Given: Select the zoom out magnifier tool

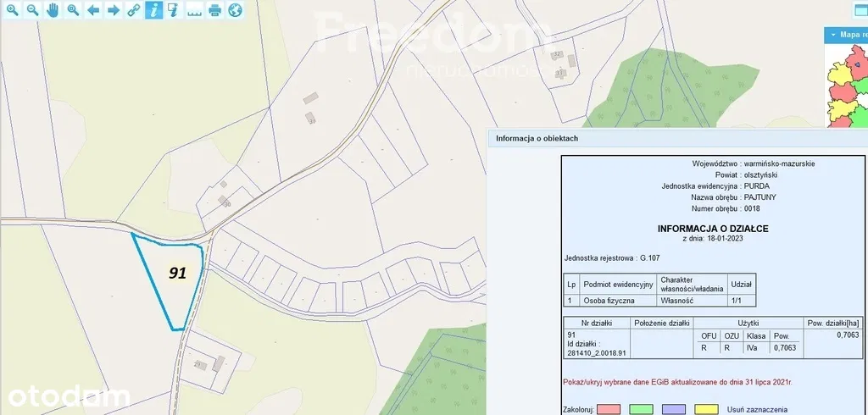Looking at the screenshot, I should [32, 10].
